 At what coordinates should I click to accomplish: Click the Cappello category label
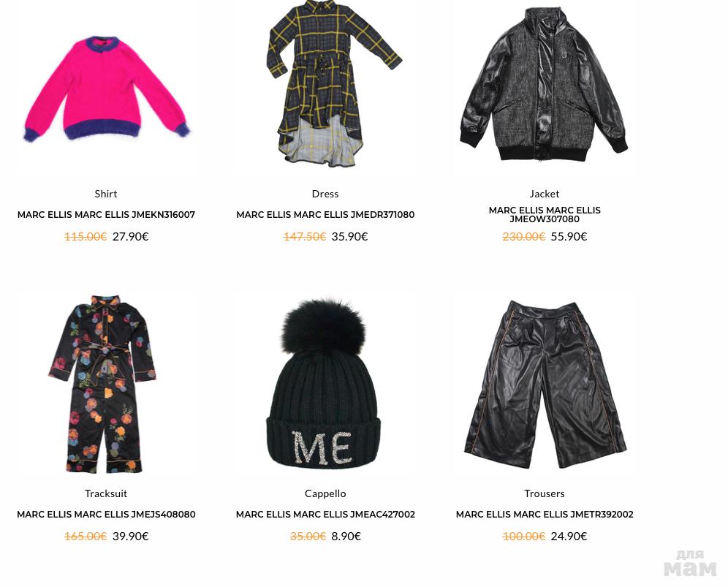click(325, 493)
